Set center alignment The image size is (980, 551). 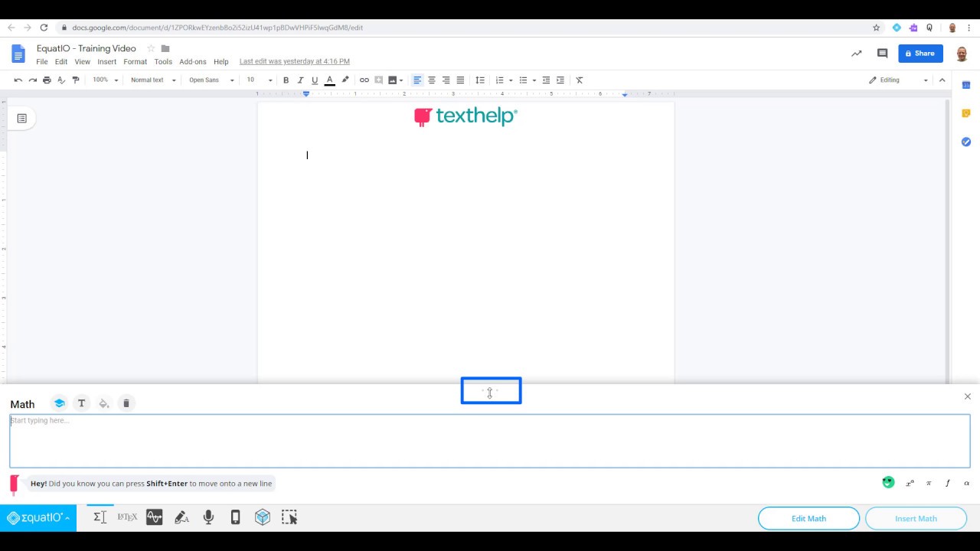coord(432,80)
